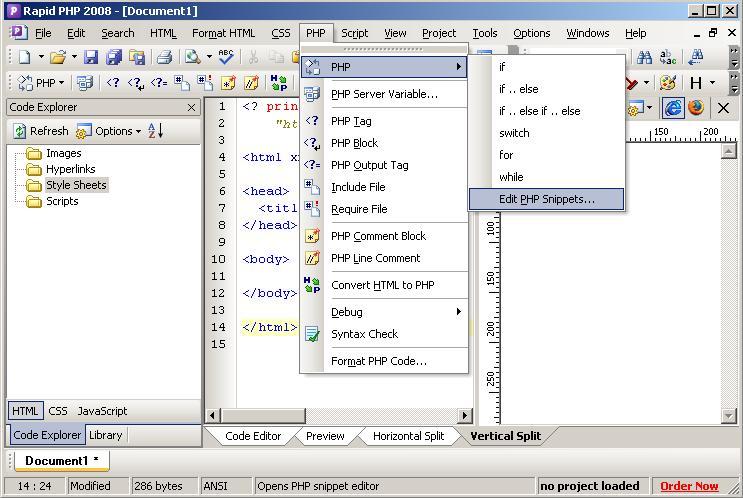The height and width of the screenshot is (498, 743).
Task: Click the Replace text icon
Action: tap(668, 57)
